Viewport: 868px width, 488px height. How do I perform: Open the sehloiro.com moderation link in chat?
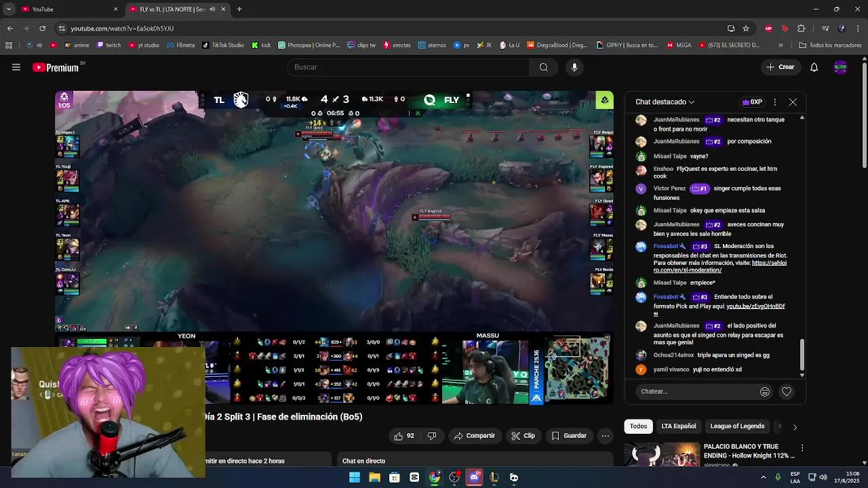tap(719, 266)
